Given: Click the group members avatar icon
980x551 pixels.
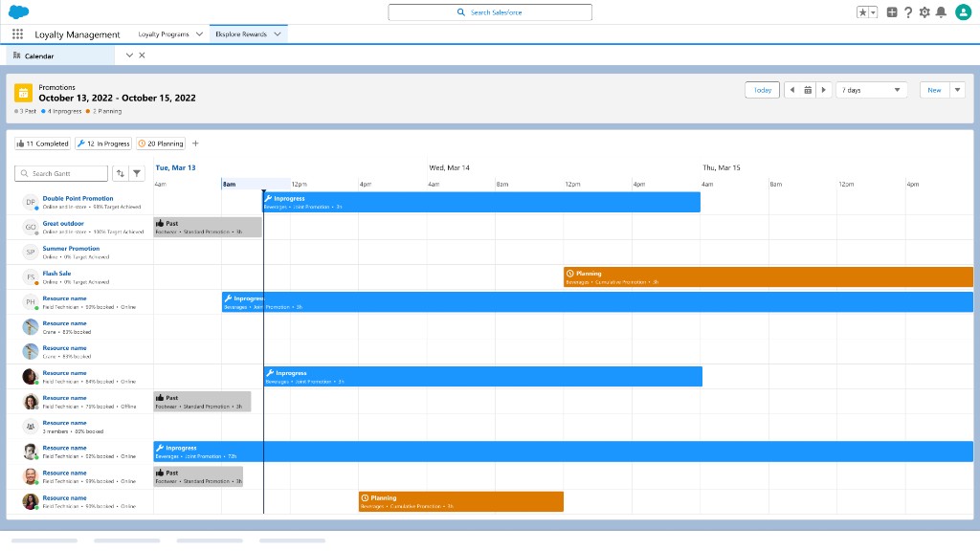Looking at the screenshot, I should point(30,427).
